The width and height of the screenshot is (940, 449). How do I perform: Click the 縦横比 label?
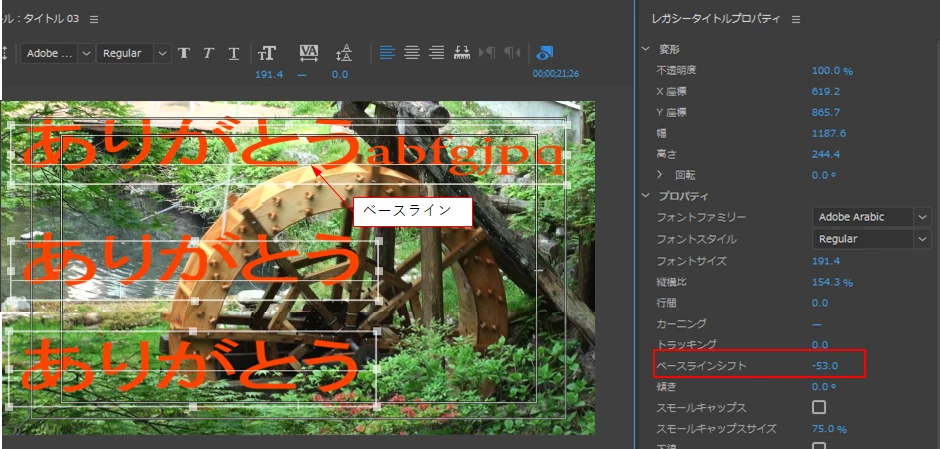(x=671, y=282)
